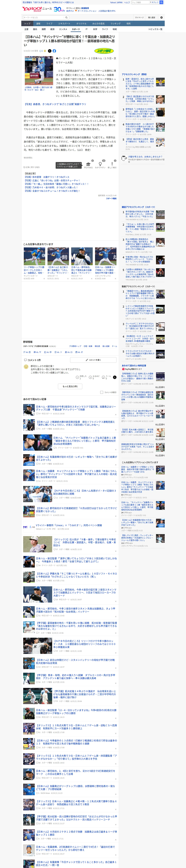This screenshot has height=868, width=186.
Task: Open the 楽 vs. ロ game result link
Action: pyautogui.click(x=69, y=352)
